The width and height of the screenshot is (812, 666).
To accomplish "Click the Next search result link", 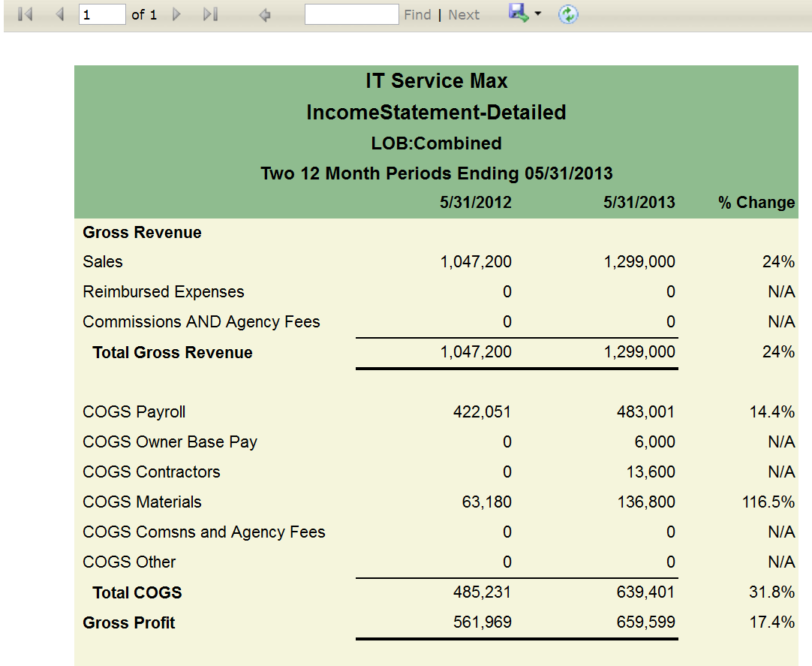I will 464,14.
